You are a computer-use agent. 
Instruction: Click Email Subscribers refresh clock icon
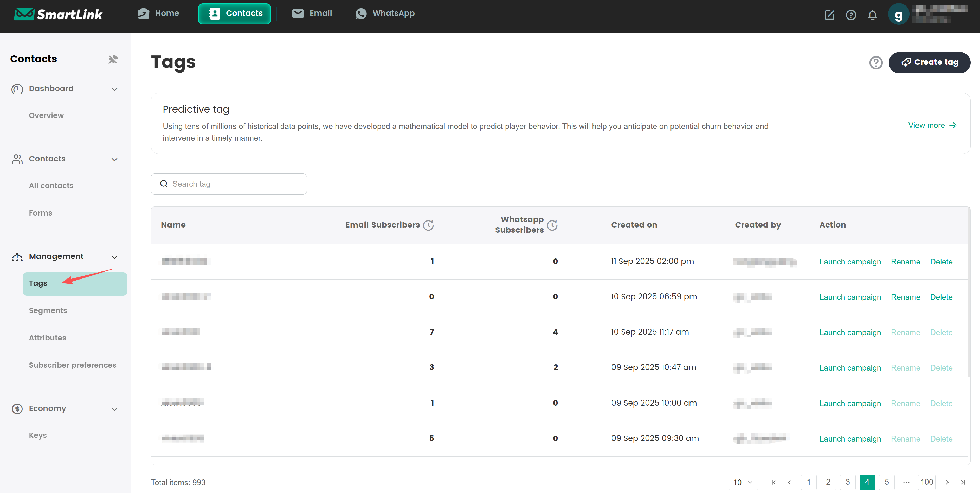(428, 225)
